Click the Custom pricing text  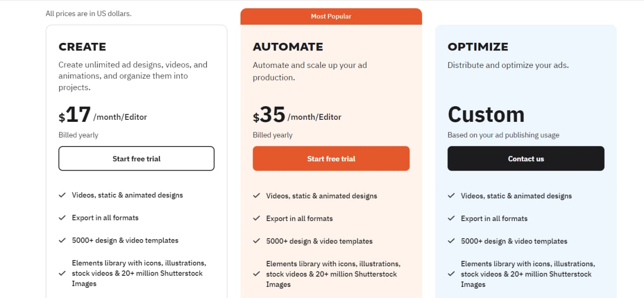pos(486,114)
